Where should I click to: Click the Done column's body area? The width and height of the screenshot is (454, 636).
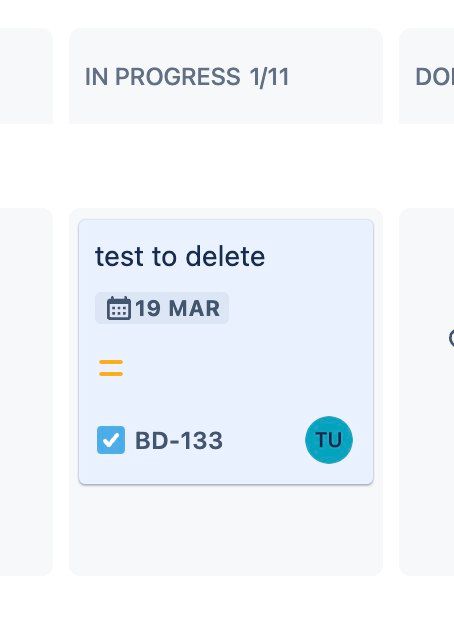[x=426, y=446]
